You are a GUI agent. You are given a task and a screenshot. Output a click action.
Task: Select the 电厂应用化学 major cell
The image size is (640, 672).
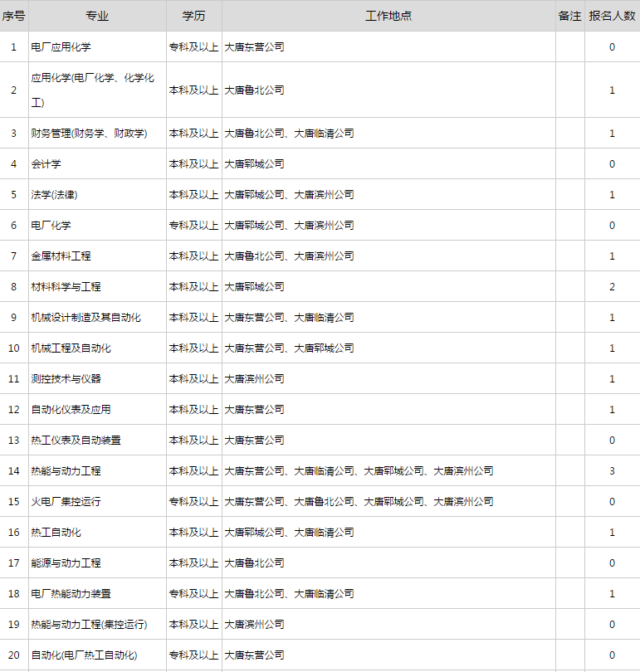61,47
